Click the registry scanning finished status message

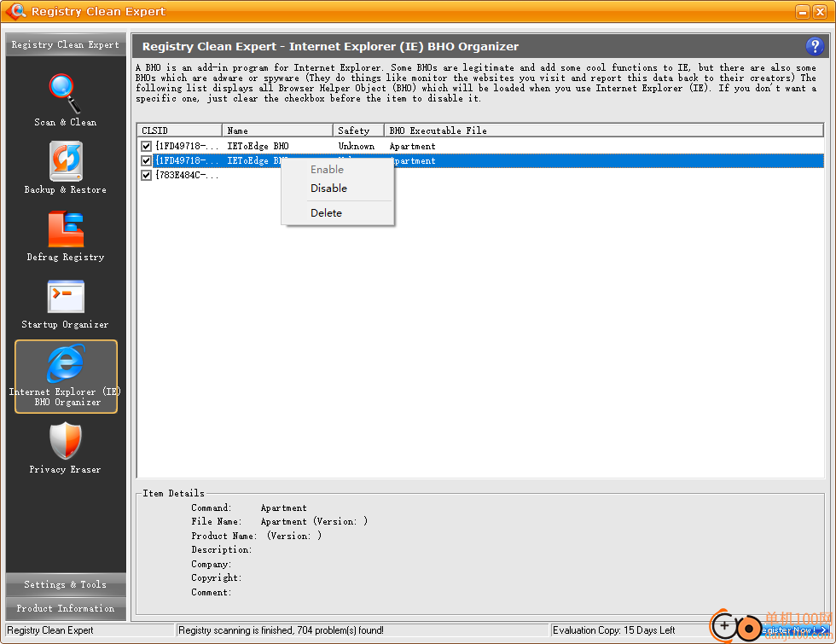tap(281, 630)
